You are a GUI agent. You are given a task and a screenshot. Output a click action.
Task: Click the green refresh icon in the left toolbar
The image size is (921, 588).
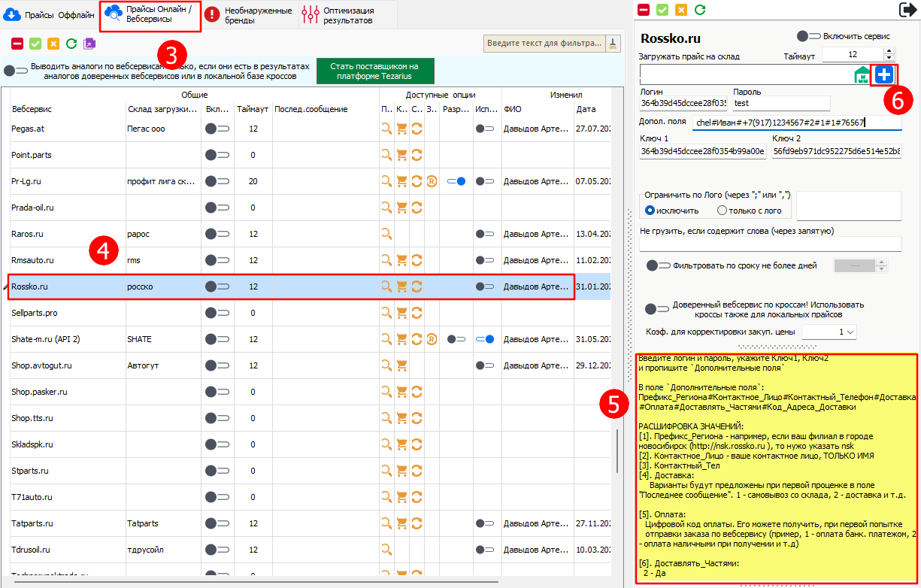coord(71,44)
